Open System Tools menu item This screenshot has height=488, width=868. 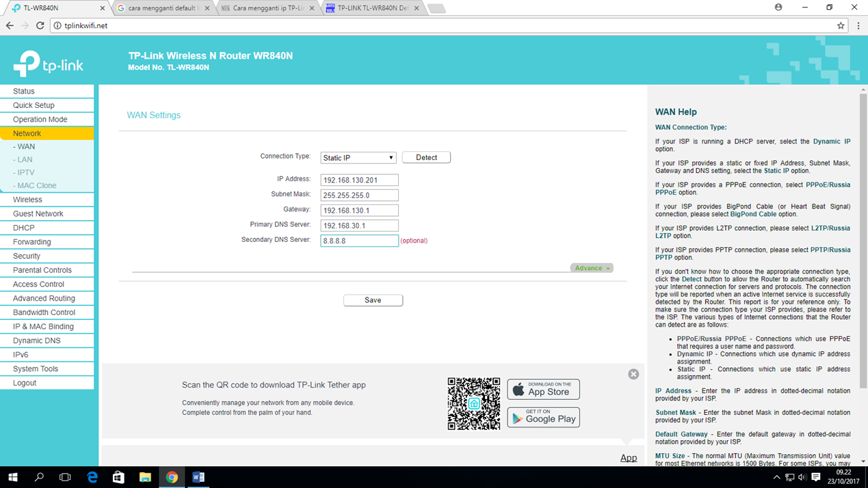point(47,368)
